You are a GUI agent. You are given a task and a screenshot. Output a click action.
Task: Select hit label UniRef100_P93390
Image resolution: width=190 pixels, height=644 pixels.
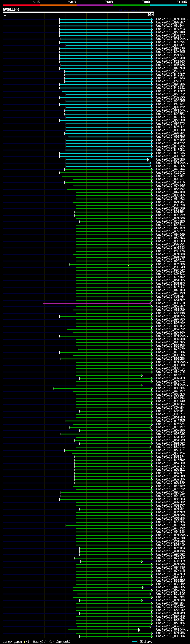(170, 205)
